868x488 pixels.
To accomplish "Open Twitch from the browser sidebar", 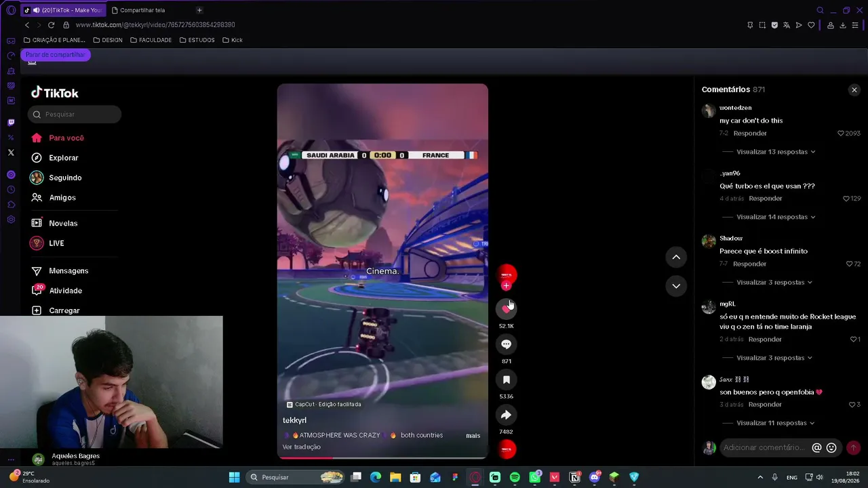I will click(11, 123).
